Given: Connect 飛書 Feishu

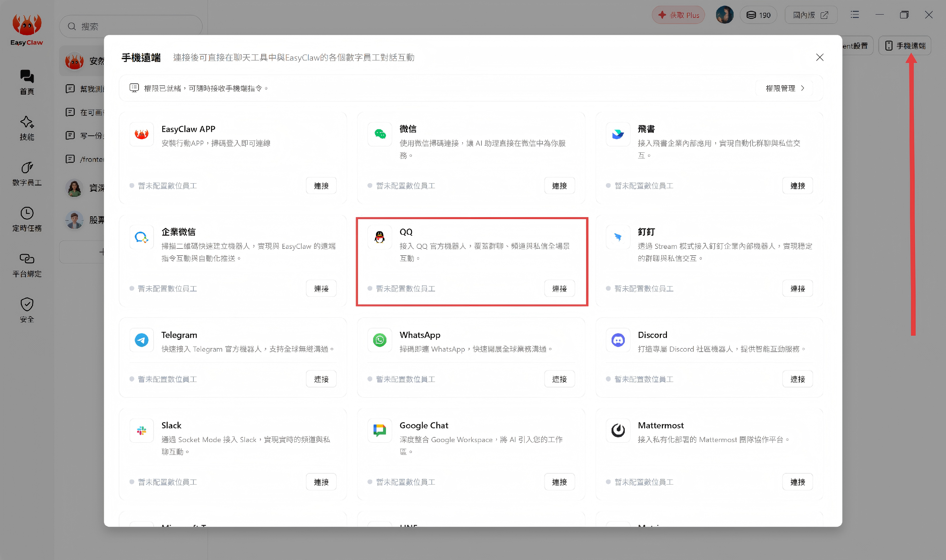Looking at the screenshot, I should (x=798, y=186).
